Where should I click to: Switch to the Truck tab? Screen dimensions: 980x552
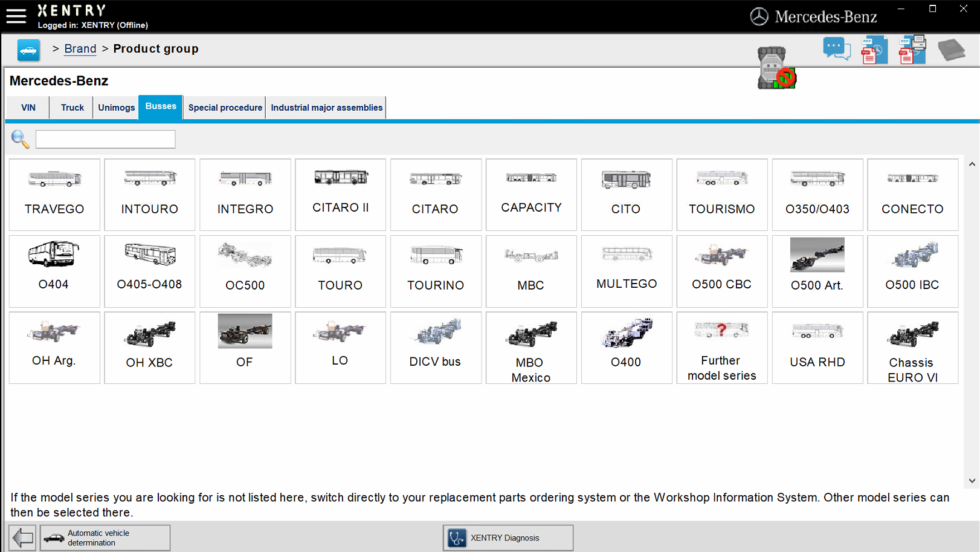(71, 107)
